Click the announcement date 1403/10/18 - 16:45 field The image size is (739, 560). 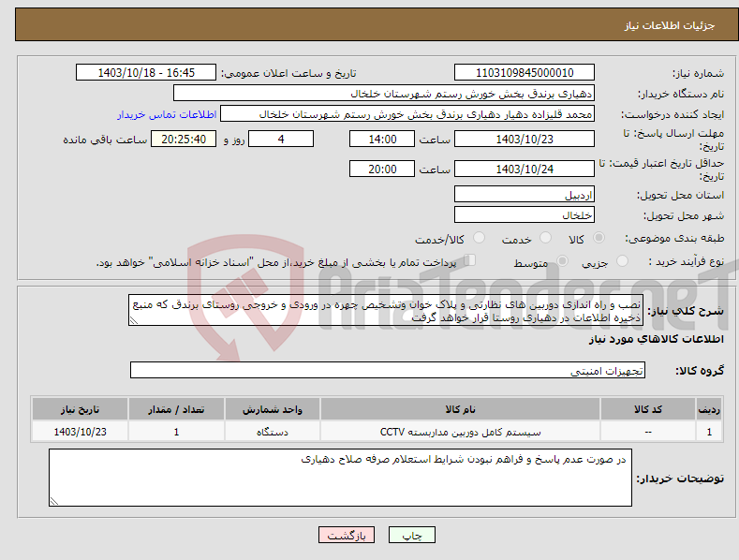[x=146, y=73]
